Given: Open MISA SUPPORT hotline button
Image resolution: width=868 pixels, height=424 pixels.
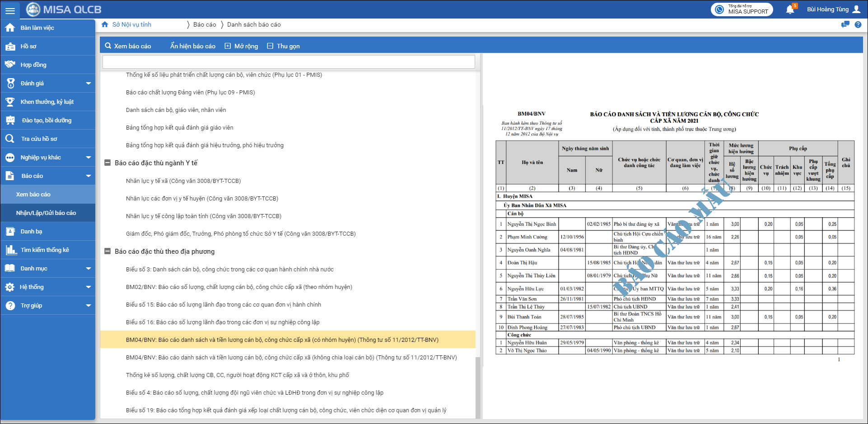Looking at the screenshot, I should [742, 9].
